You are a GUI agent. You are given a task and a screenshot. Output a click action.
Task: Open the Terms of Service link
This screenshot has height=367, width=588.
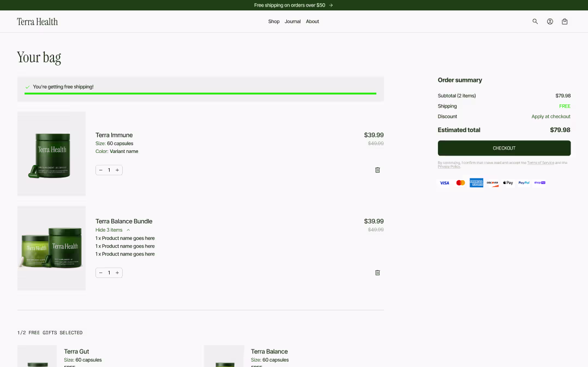[541, 162]
